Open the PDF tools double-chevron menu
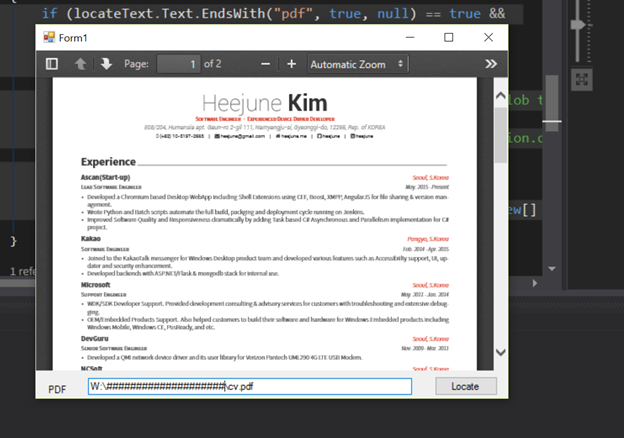 click(491, 64)
